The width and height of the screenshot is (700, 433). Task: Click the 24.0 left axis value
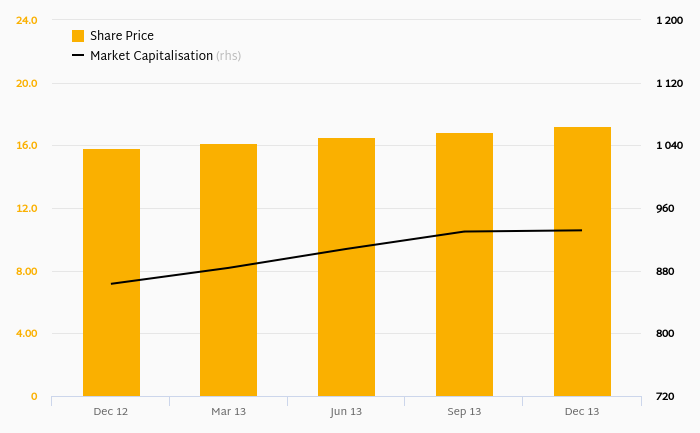coord(27,20)
